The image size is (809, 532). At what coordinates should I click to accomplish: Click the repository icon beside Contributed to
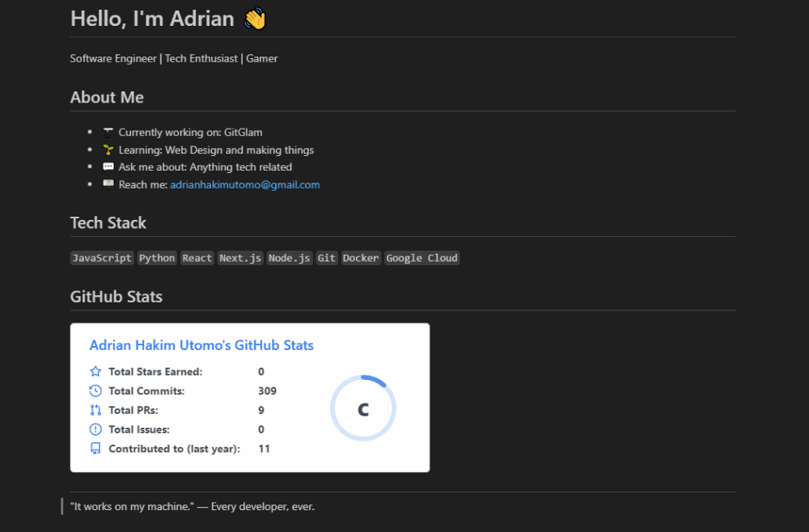(95, 449)
